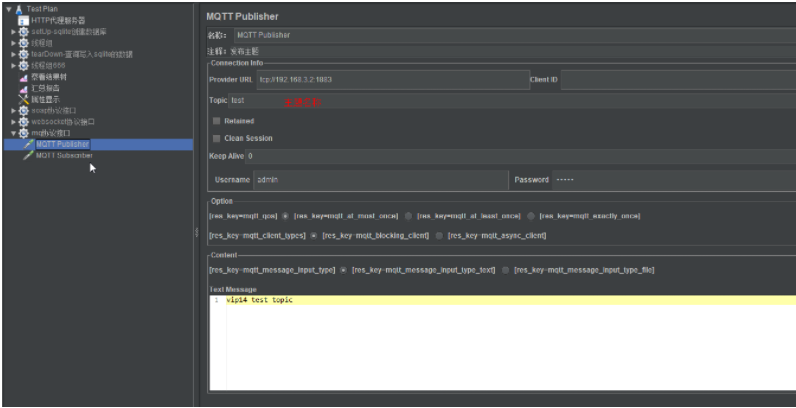Click the 属性显示 wrench-and-screwdriver icon
This screenshot has height=408, width=796.
pyautogui.click(x=24, y=99)
